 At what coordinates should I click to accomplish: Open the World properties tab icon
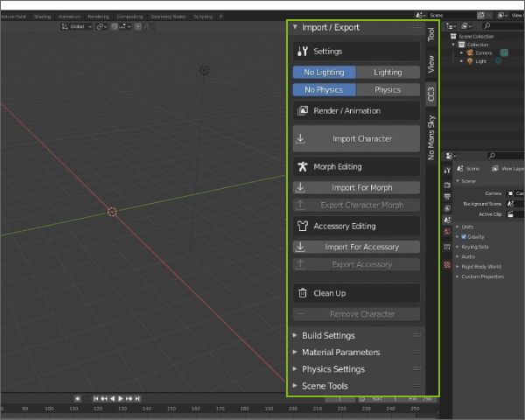point(447,231)
